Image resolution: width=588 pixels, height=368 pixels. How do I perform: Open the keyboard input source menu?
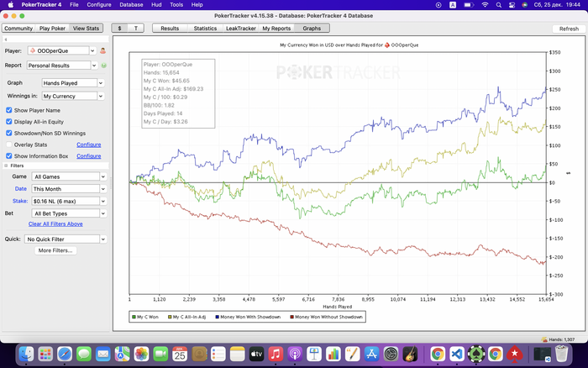click(x=453, y=5)
